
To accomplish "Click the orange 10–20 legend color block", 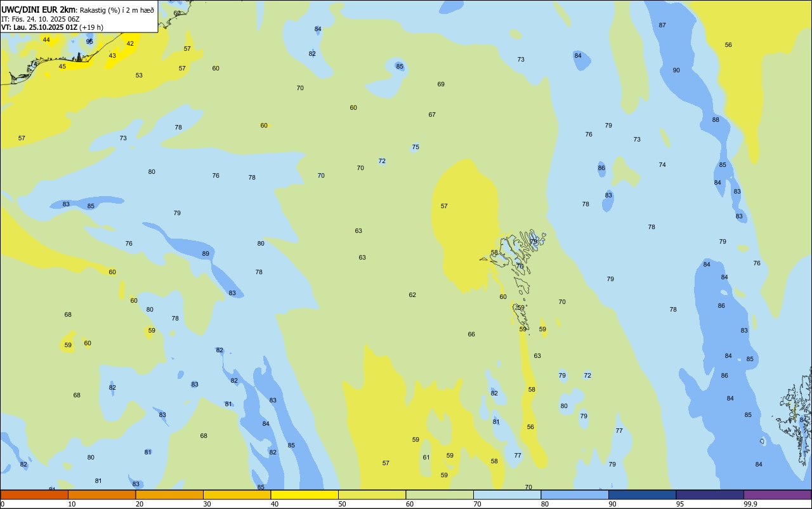I will [x=101, y=494].
